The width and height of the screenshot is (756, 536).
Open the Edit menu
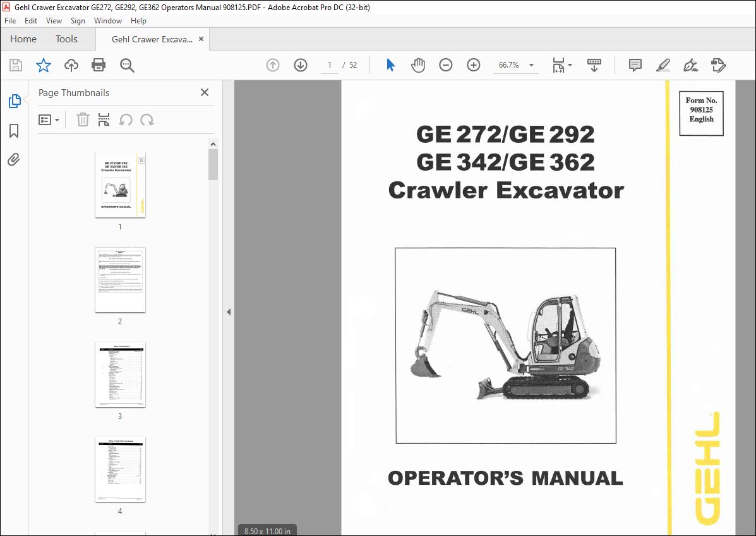pyautogui.click(x=31, y=21)
